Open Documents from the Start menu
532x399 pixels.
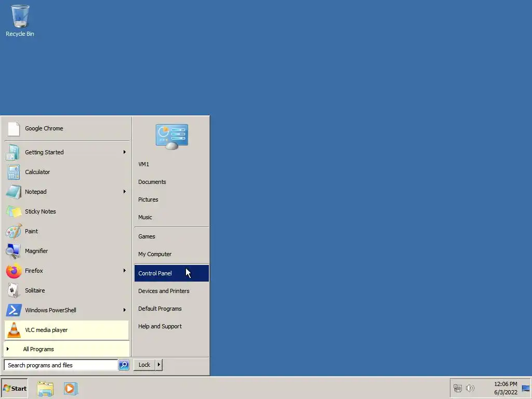tap(171, 182)
